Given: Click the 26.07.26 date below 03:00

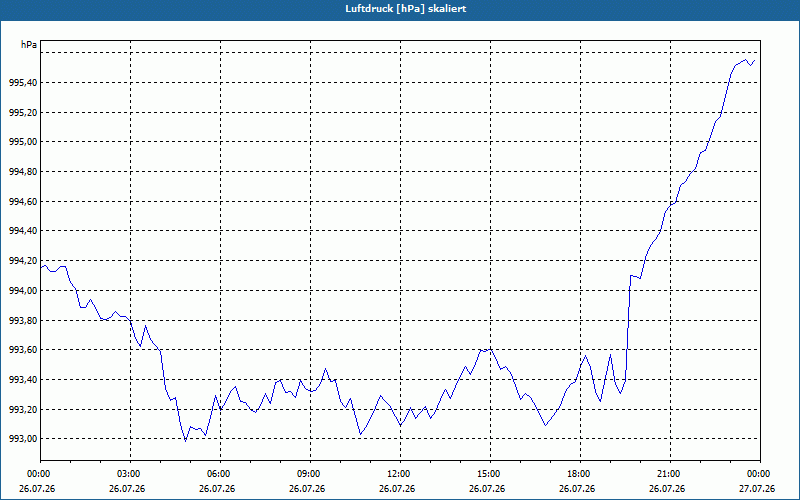Looking at the screenshot, I should pos(127,489).
